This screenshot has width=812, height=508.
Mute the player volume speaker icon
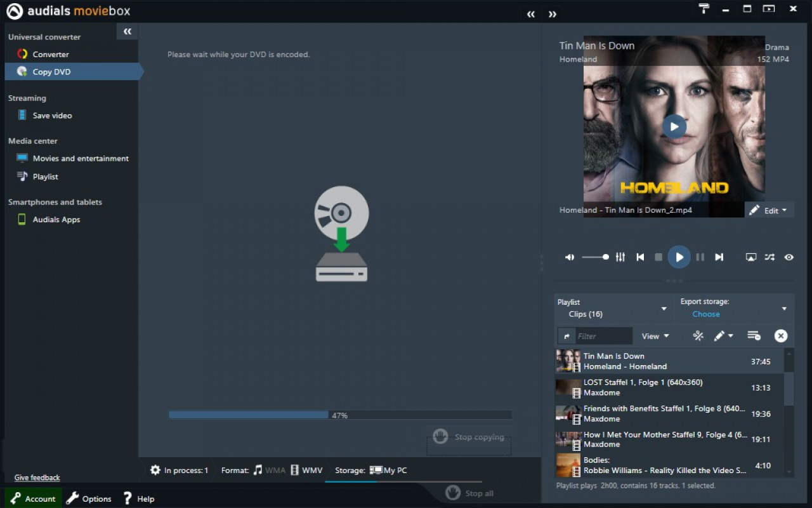click(x=570, y=257)
